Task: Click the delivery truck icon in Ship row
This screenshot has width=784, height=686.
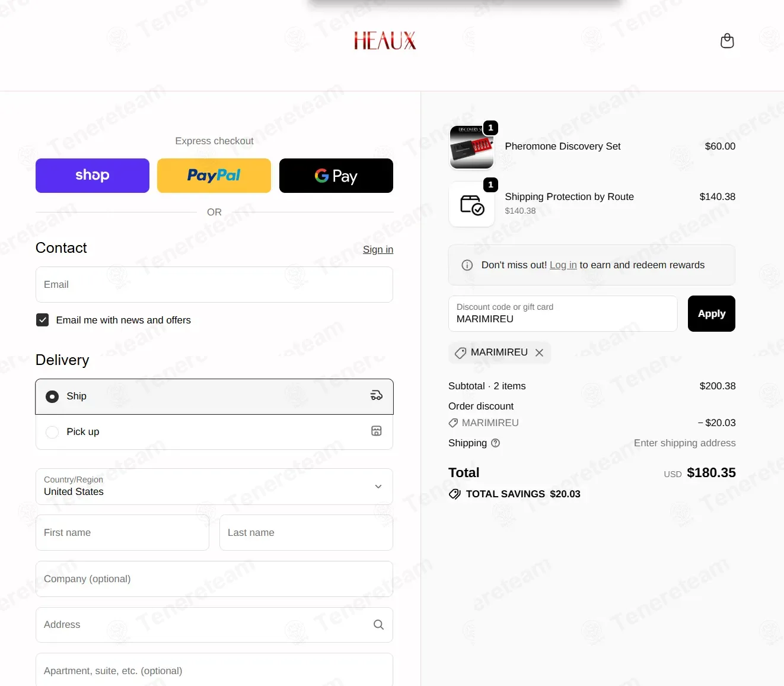Action: tap(377, 396)
